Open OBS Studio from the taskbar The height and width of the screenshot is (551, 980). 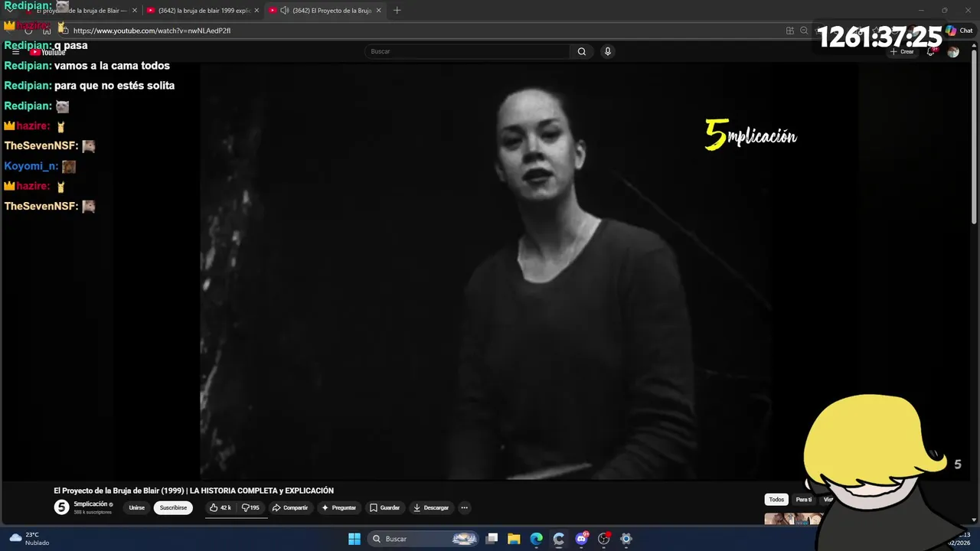(604, 539)
